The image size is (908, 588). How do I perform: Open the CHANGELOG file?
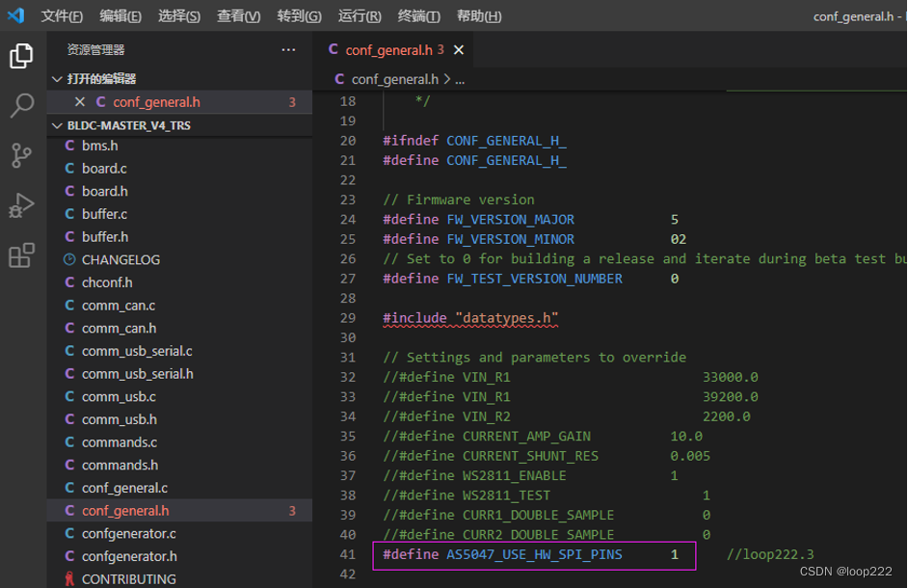pyautogui.click(x=120, y=259)
